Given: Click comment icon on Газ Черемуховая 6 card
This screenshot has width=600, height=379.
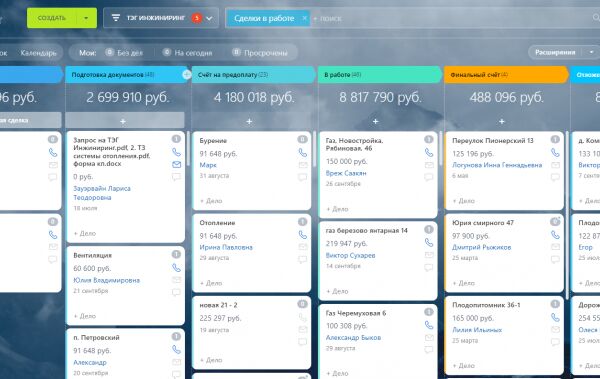Looking at the screenshot, I should tap(429, 350).
